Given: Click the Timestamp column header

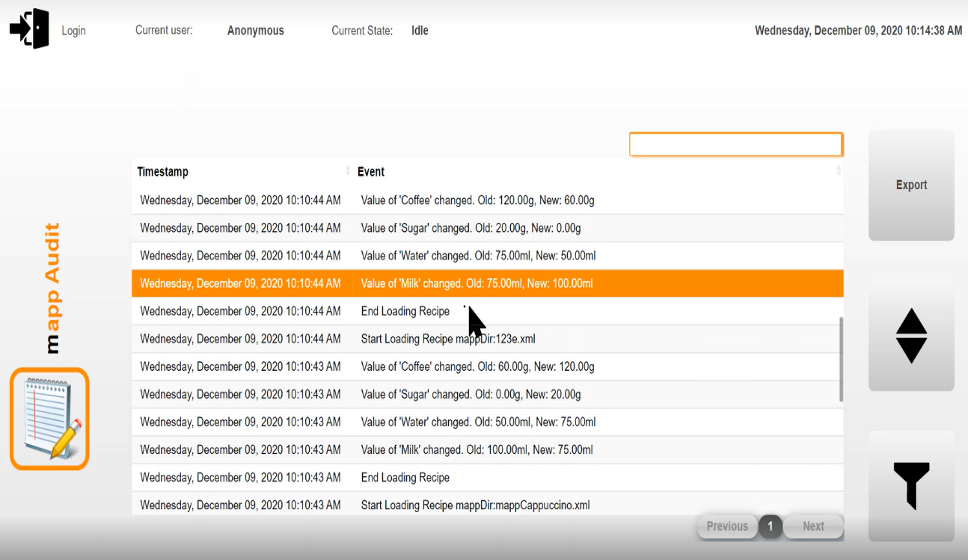Looking at the screenshot, I should coord(163,172).
